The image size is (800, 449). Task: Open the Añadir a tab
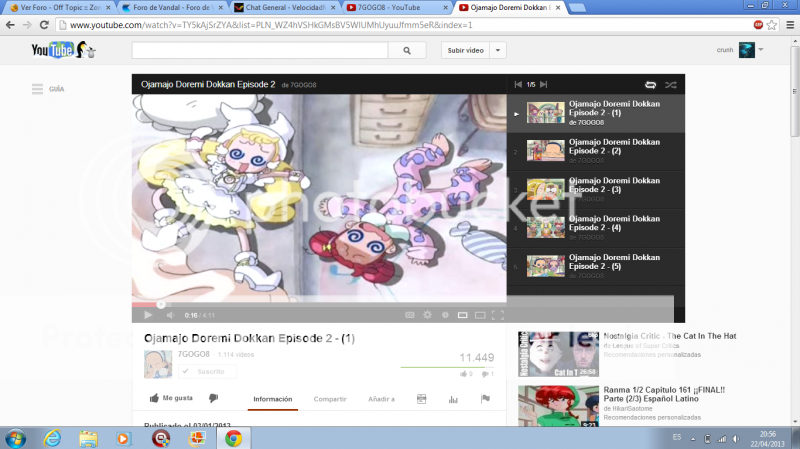(381, 399)
